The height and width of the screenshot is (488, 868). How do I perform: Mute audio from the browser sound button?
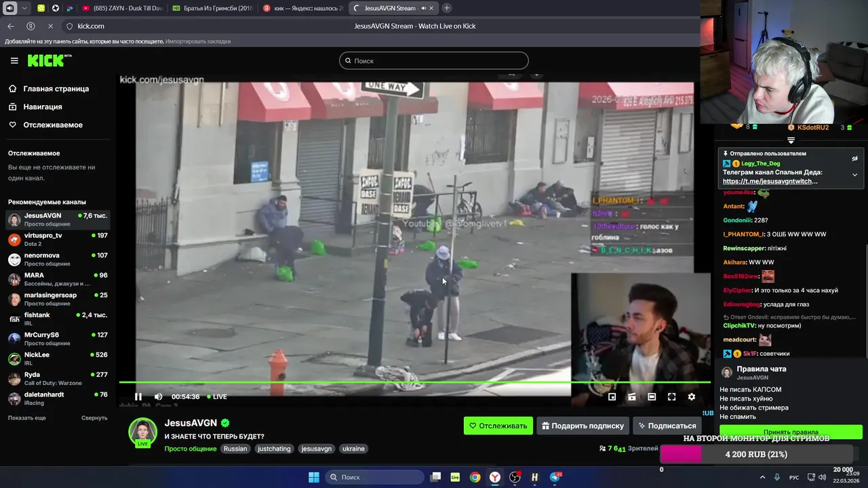click(x=9, y=8)
